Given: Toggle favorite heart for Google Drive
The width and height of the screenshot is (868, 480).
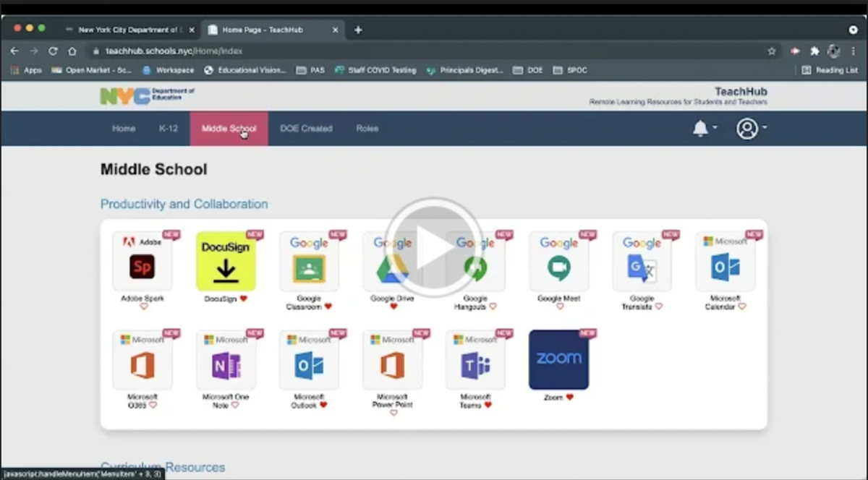Looking at the screenshot, I should coord(393,307).
